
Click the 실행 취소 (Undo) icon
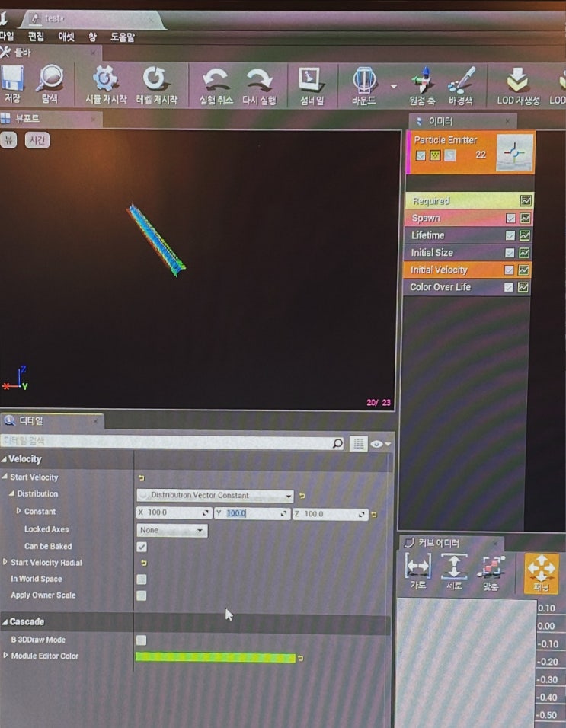(216, 79)
